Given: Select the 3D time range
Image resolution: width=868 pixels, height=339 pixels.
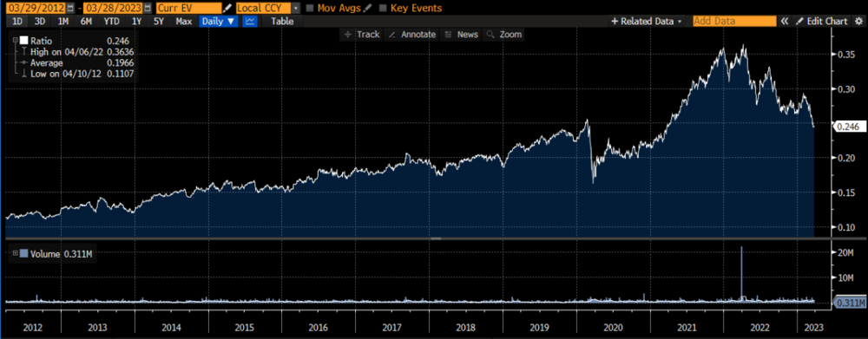Looking at the screenshot, I should click(39, 21).
